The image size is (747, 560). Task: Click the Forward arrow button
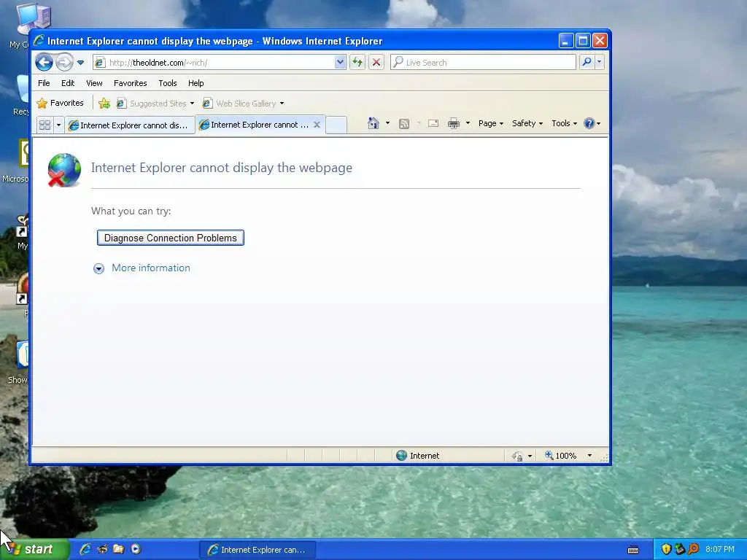[x=64, y=63]
